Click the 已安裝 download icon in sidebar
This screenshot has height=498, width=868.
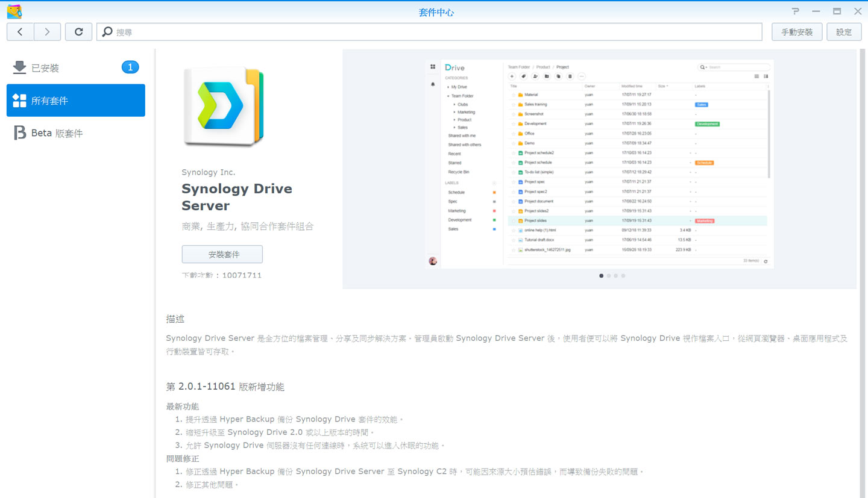click(x=19, y=67)
